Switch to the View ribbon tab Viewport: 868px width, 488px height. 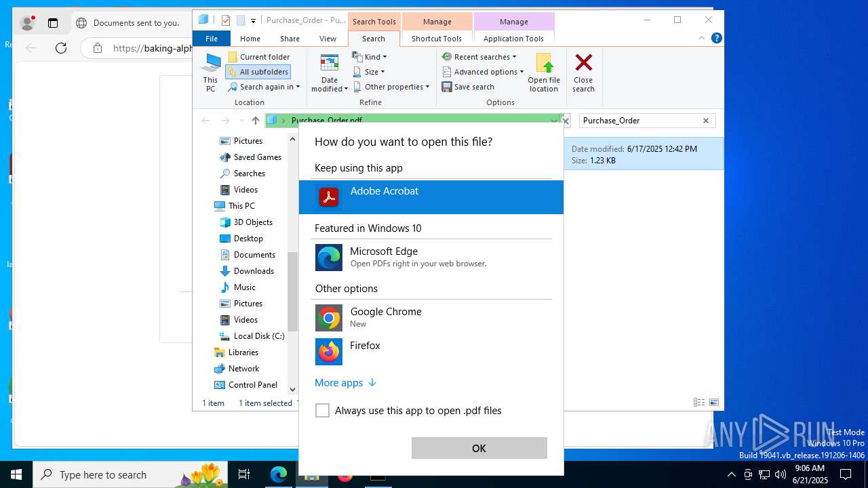tap(328, 39)
